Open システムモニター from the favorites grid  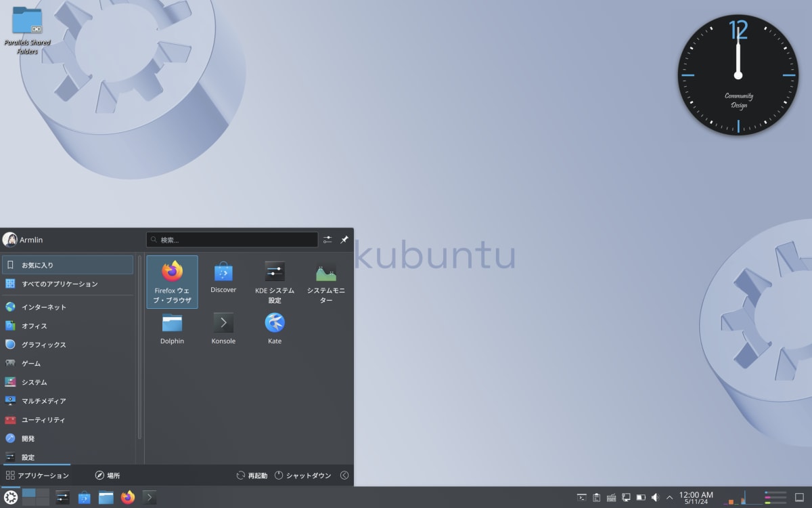pyautogui.click(x=326, y=282)
